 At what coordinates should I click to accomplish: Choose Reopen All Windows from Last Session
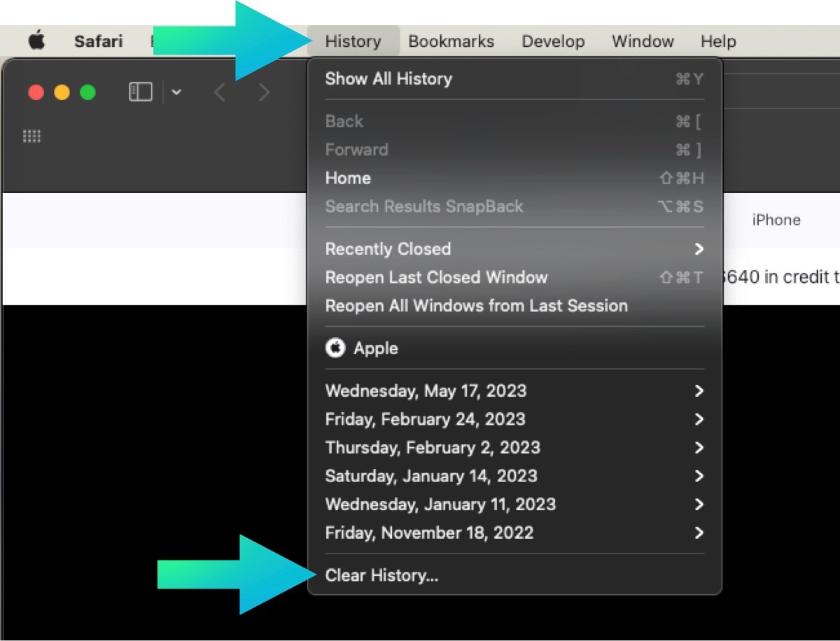click(476, 306)
